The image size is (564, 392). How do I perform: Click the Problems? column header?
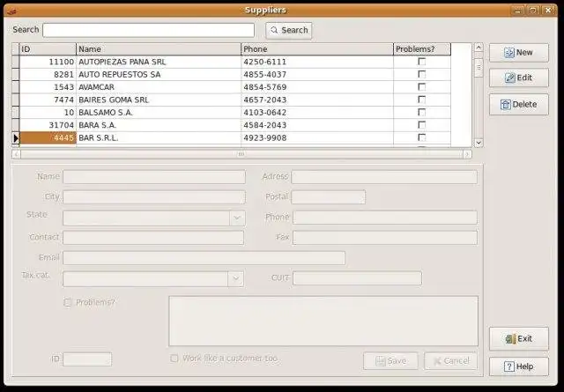(422, 49)
